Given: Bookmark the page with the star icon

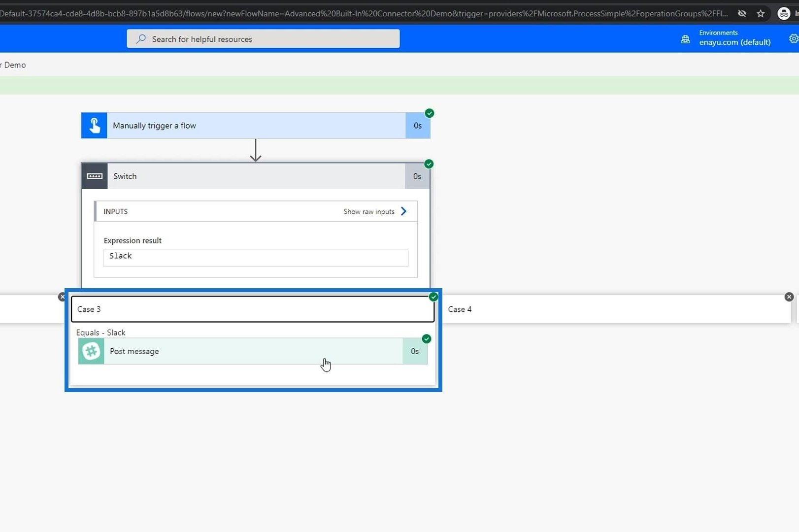Looking at the screenshot, I should tap(761, 13).
